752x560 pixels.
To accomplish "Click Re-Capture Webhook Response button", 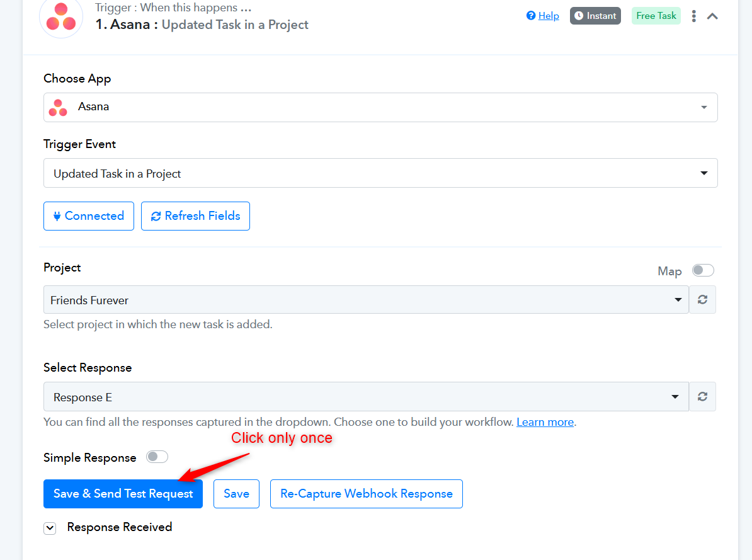I will [x=367, y=494].
